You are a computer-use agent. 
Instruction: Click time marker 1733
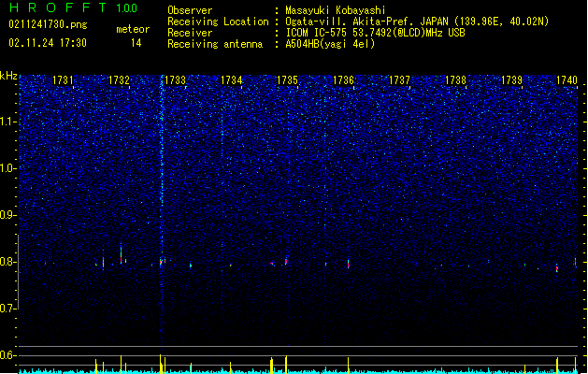pos(175,80)
